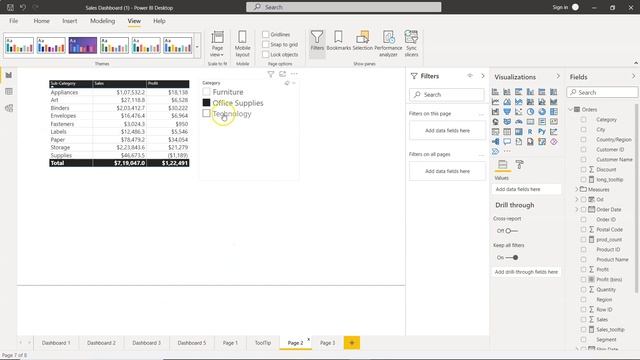Collapse the ribbon arrow

[636, 63]
